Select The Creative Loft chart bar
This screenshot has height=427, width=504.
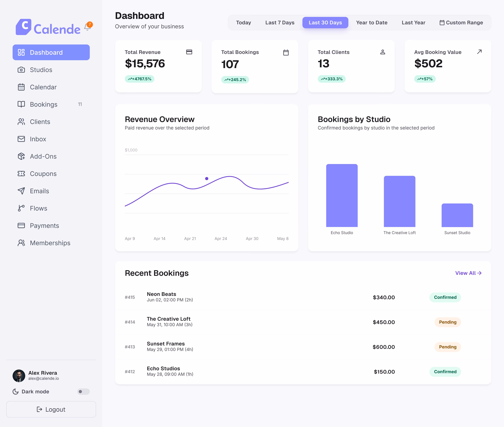click(400, 201)
